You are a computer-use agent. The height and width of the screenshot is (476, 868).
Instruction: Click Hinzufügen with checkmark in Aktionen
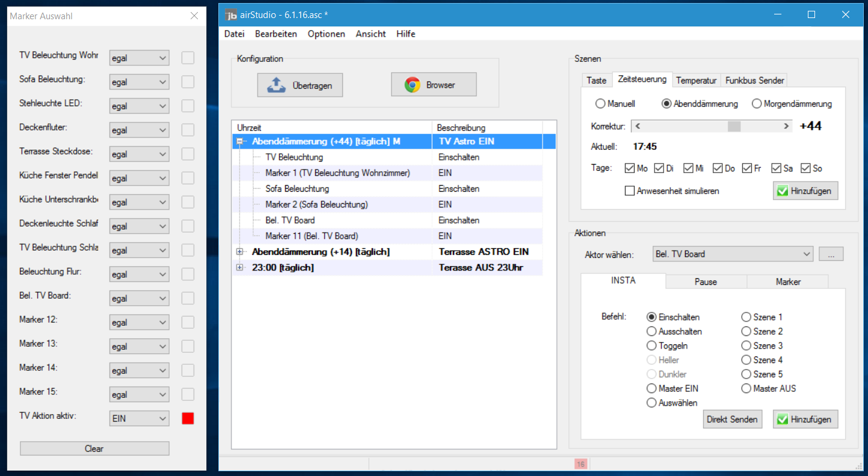point(805,420)
